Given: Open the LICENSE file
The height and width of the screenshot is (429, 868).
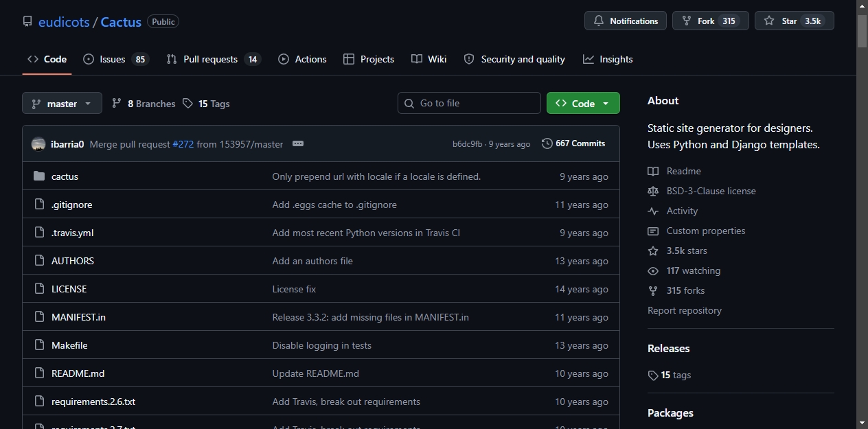Looking at the screenshot, I should [x=69, y=289].
